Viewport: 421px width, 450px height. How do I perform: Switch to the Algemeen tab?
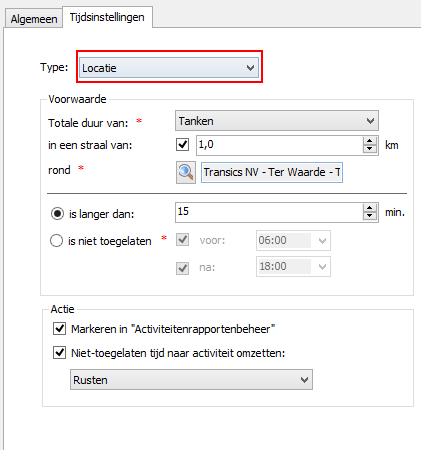34,19
